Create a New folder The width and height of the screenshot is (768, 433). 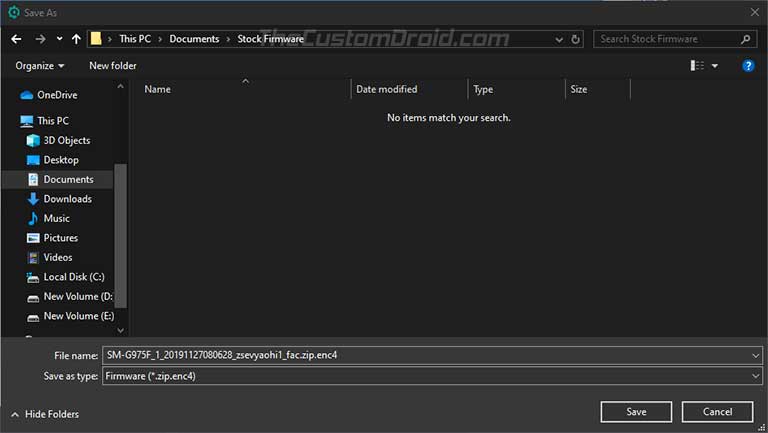[113, 66]
